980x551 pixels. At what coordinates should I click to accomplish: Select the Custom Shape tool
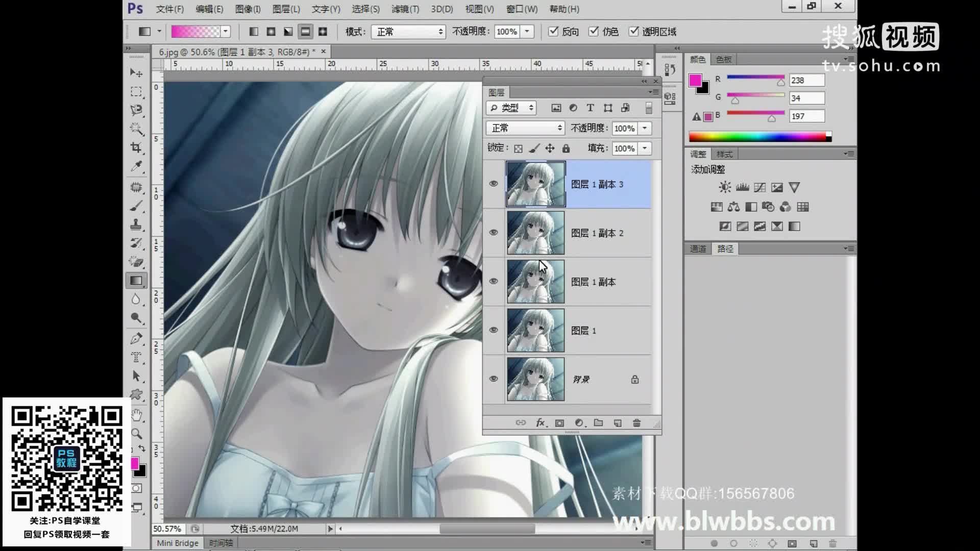click(x=136, y=394)
